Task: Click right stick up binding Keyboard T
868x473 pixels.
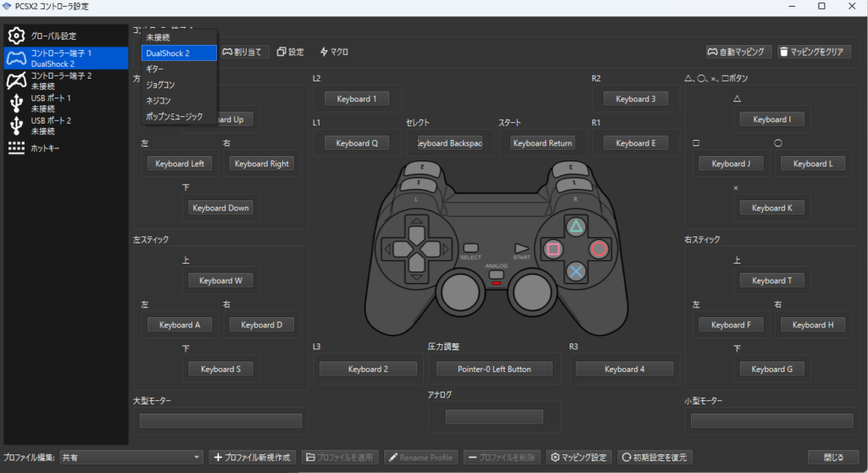Action: 771,281
